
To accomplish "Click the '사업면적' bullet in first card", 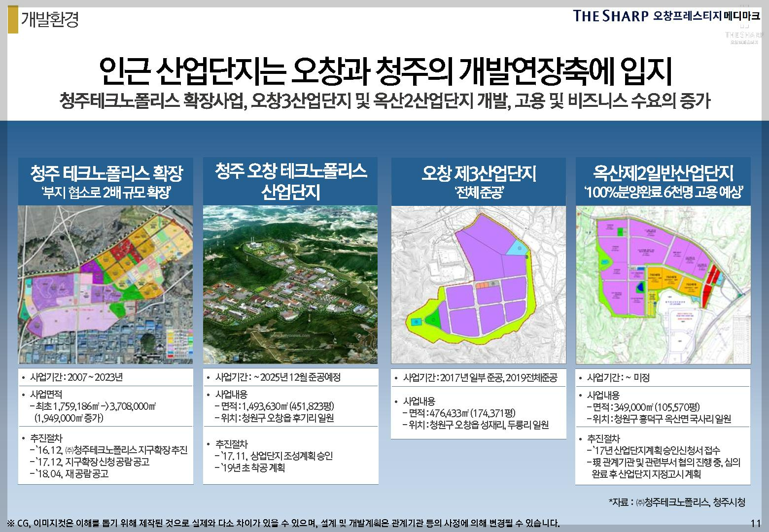I will coord(46,395).
